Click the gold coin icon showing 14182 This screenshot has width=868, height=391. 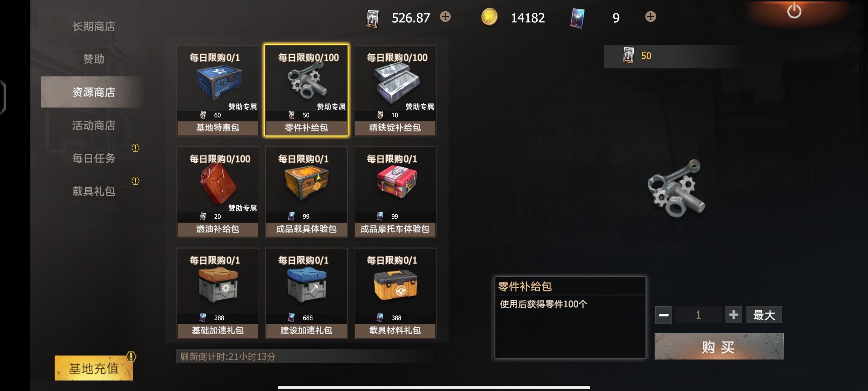tap(489, 17)
